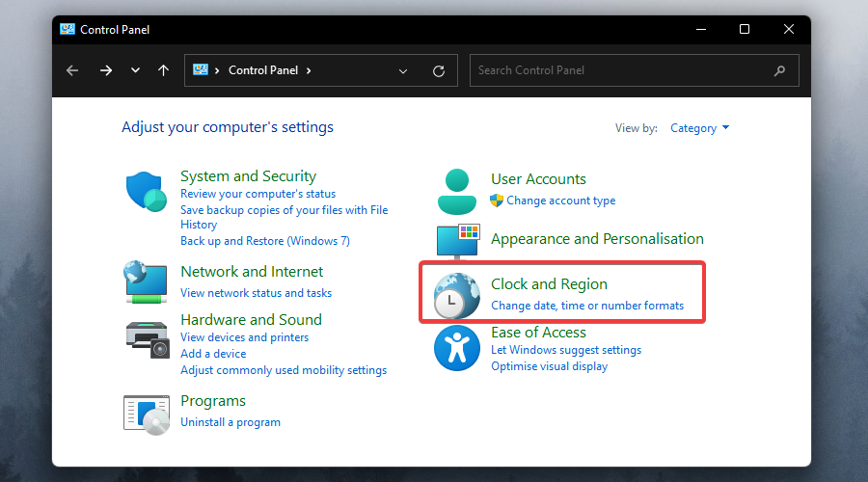
Task: Click Add a device link
Action: point(213,354)
